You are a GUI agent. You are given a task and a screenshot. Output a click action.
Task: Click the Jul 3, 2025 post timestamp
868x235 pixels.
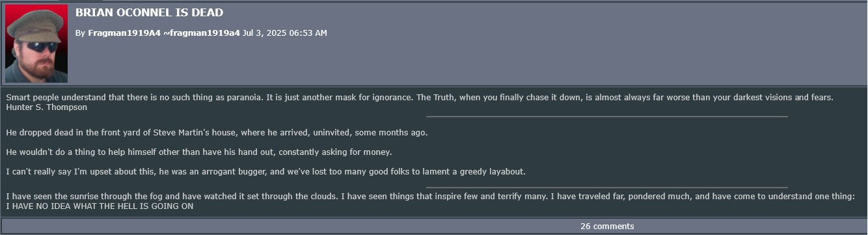[x=284, y=33]
